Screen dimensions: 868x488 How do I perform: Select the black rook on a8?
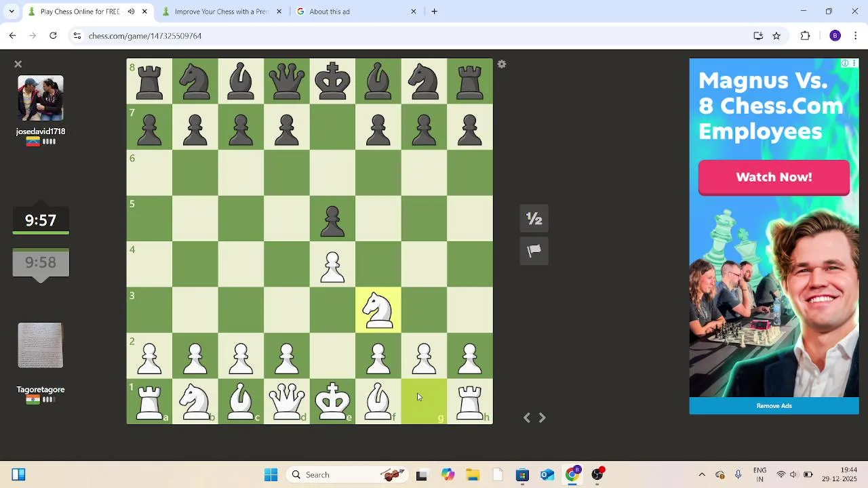(x=149, y=81)
